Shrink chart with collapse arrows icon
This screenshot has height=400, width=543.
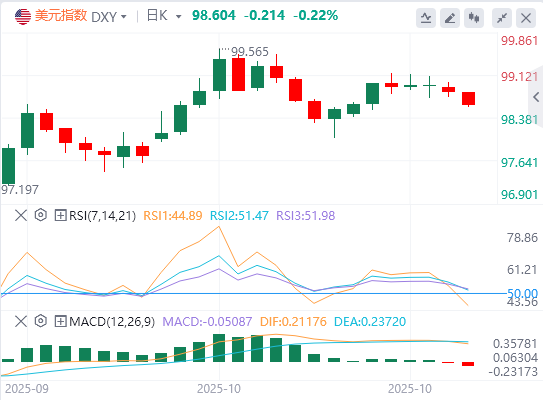502,18
